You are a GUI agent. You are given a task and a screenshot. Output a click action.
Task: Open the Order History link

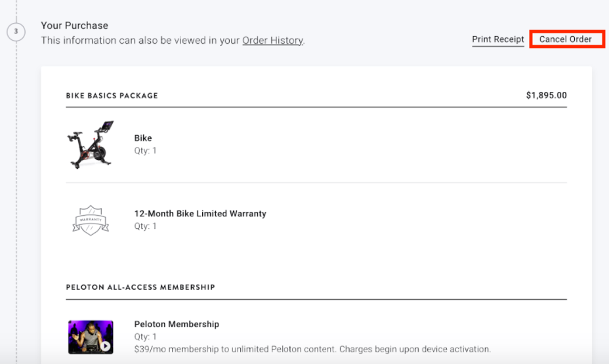[272, 41]
